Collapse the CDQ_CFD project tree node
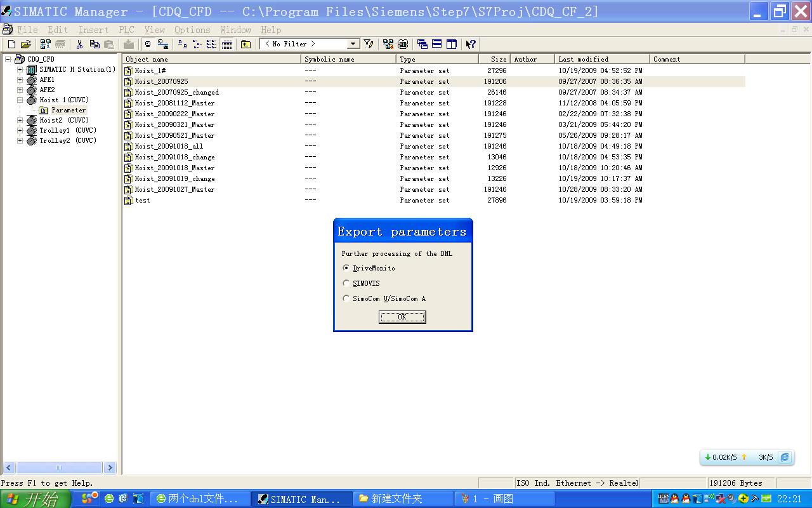 [8, 59]
